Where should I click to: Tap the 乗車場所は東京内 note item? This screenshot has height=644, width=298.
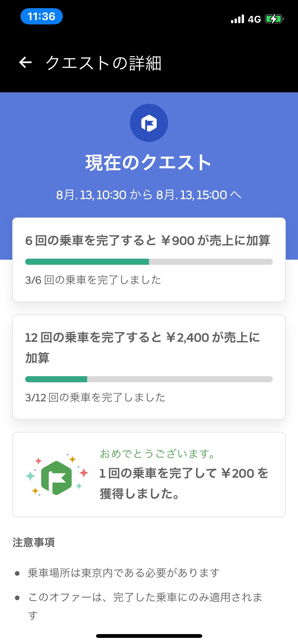click(124, 573)
